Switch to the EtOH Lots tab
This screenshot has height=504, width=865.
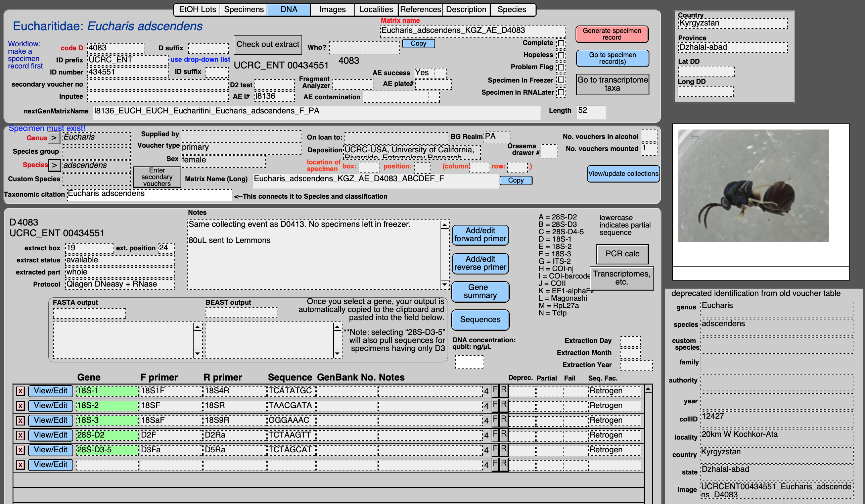coord(197,9)
